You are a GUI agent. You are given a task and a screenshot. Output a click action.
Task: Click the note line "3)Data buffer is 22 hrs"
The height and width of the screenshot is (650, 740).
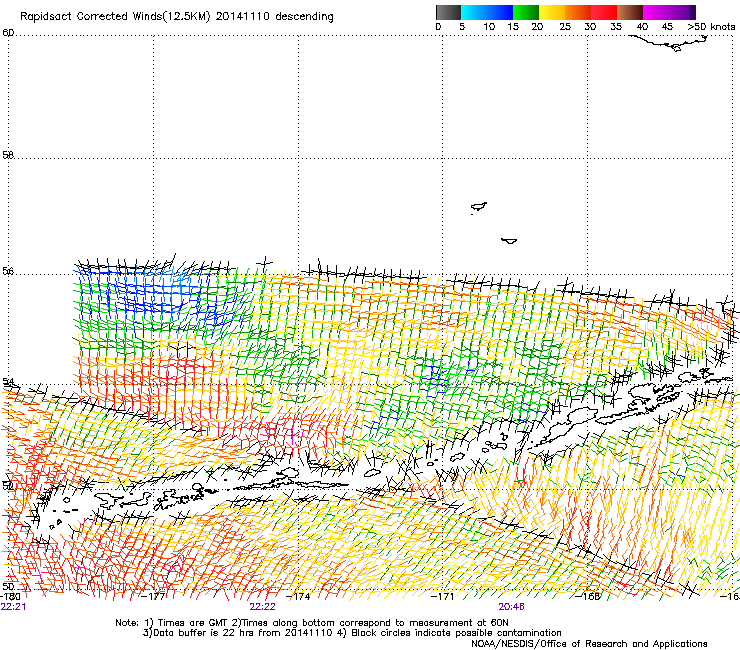pos(352,633)
